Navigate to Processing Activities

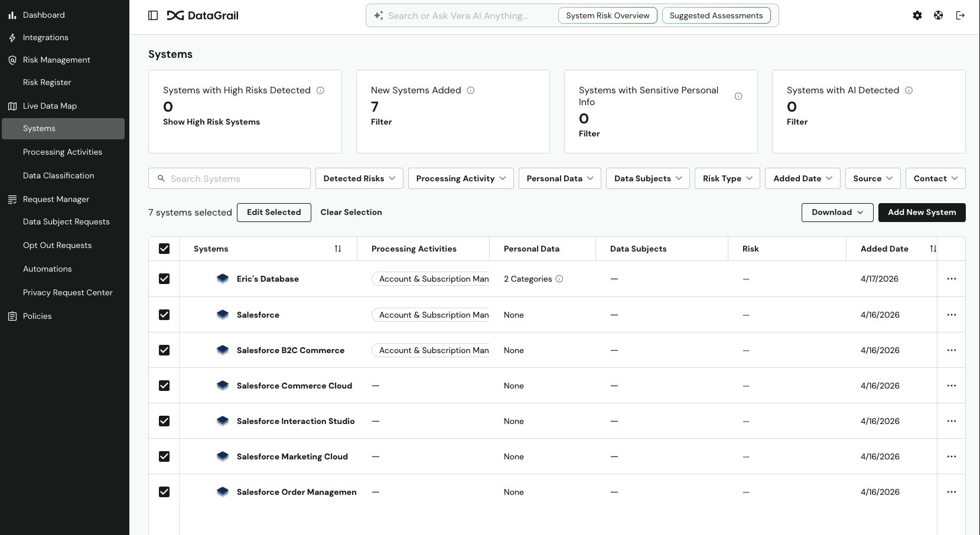[63, 152]
